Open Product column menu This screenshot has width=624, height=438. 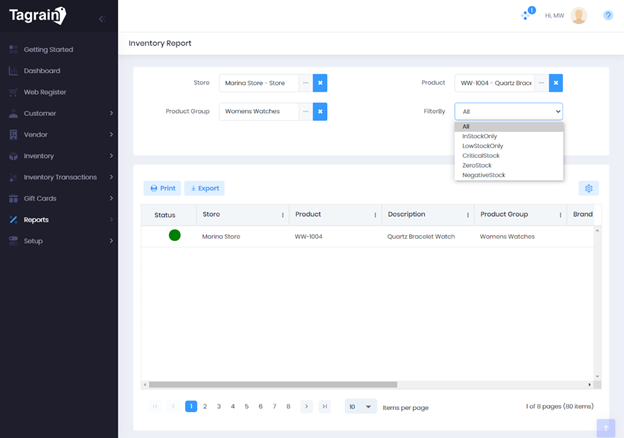point(375,215)
